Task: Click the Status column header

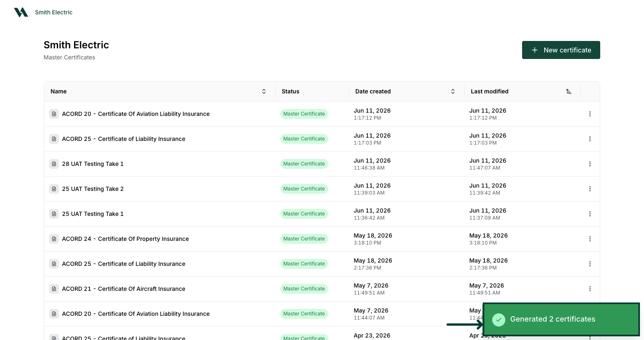Action: click(290, 91)
